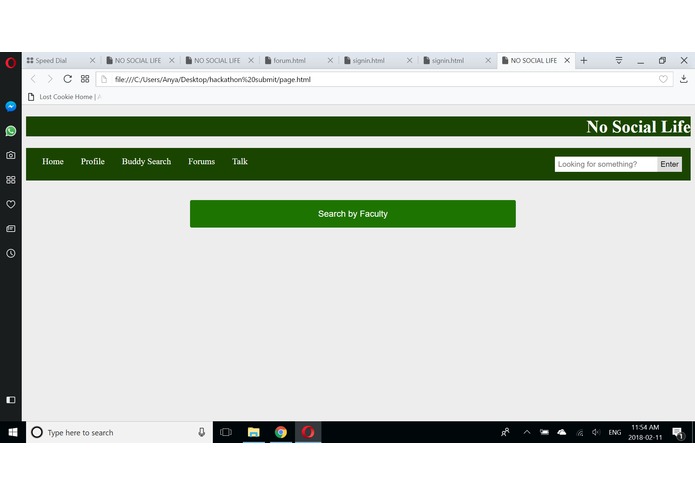Expand hidden system tray icons
Viewport: 695px width, 494px height.
click(x=527, y=432)
